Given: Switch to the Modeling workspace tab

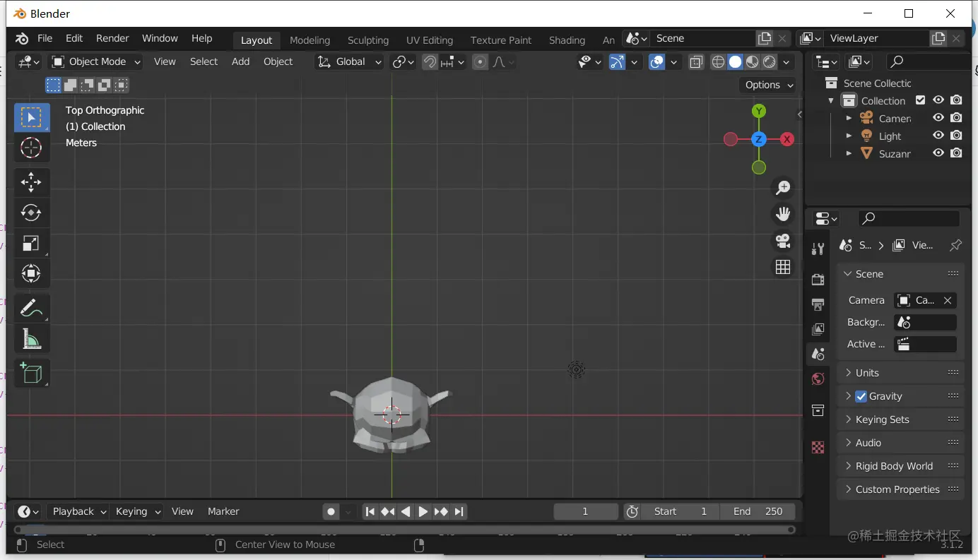Looking at the screenshot, I should pyautogui.click(x=310, y=40).
